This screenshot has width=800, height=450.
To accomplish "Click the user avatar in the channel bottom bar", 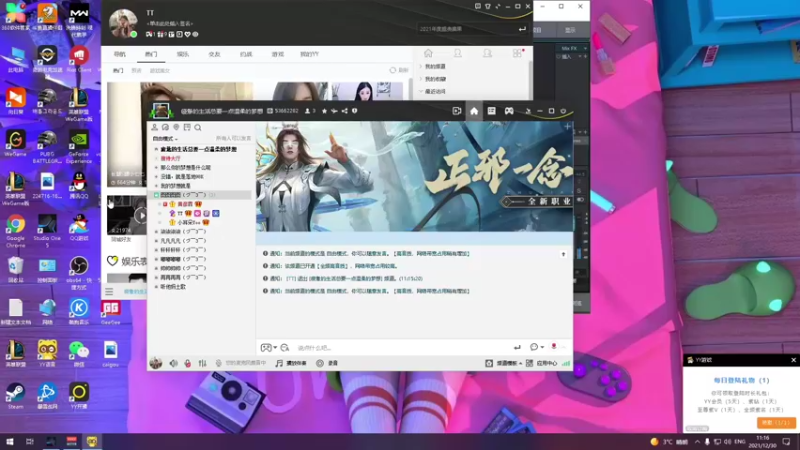I will click(x=156, y=363).
